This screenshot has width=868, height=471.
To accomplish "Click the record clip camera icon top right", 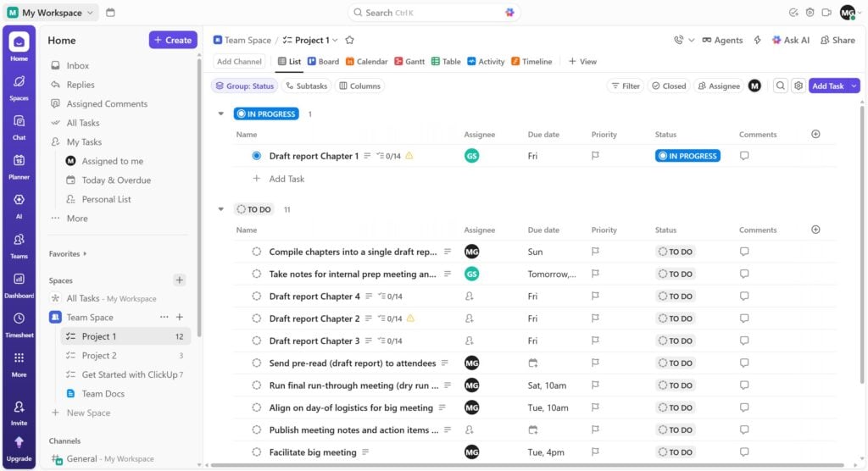I will pos(826,12).
